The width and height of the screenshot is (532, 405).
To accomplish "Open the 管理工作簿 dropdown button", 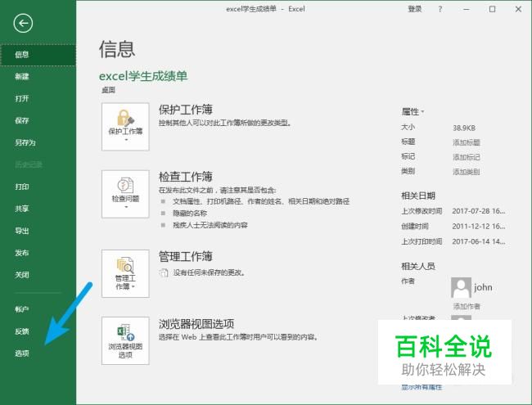I will click(125, 274).
